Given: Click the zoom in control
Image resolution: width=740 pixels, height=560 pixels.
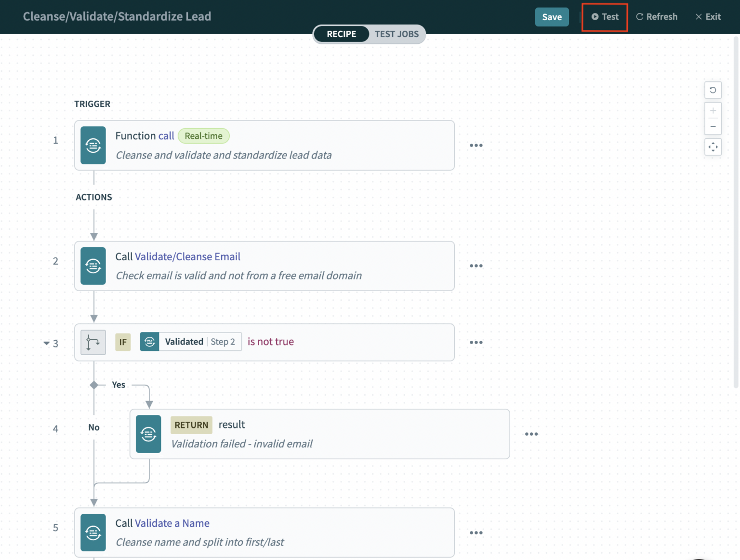Looking at the screenshot, I should [713, 111].
